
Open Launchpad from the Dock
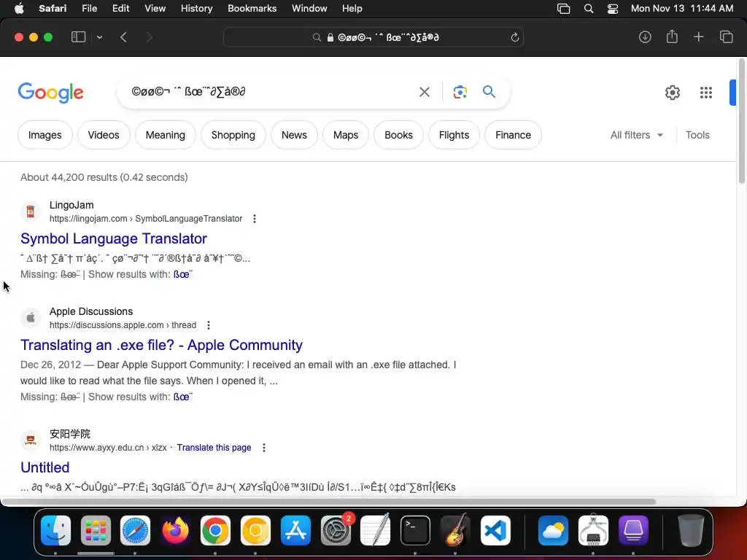click(x=96, y=530)
